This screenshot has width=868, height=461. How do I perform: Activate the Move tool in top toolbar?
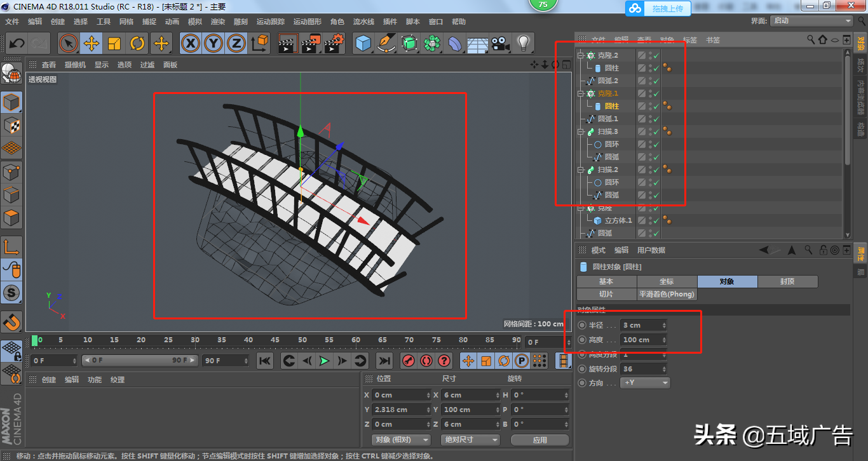pyautogui.click(x=92, y=44)
